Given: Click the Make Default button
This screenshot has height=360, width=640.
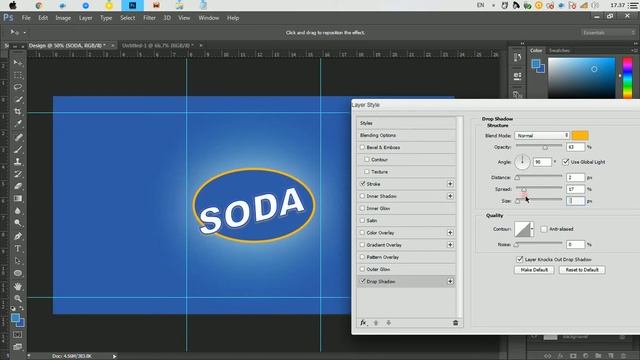Looking at the screenshot, I should pyautogui.click(x=534, y=270).
